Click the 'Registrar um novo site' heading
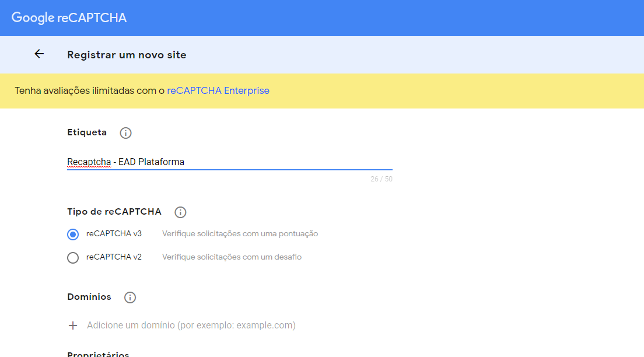The width and height of the screenshot is (644, 357). 127,55
